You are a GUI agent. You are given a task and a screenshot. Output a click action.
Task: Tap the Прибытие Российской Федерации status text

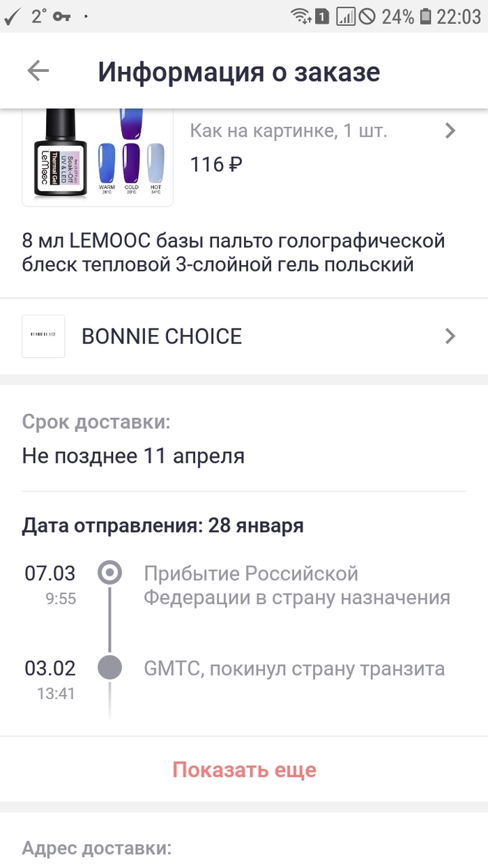click(297, 585)
